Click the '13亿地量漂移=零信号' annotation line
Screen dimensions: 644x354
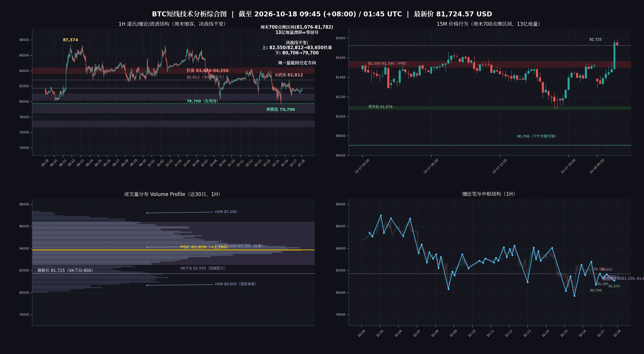(297, 32)
